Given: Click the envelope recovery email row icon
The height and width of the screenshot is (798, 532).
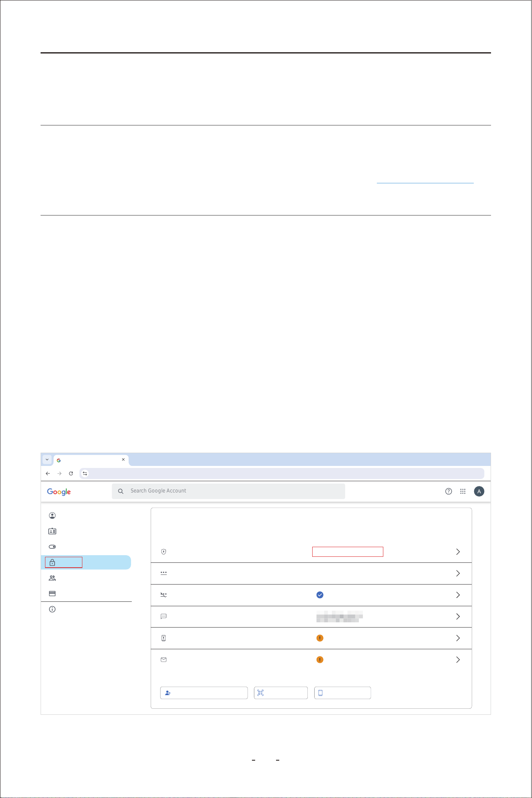Looking at the screenshot, I should (x=164, y=660).
